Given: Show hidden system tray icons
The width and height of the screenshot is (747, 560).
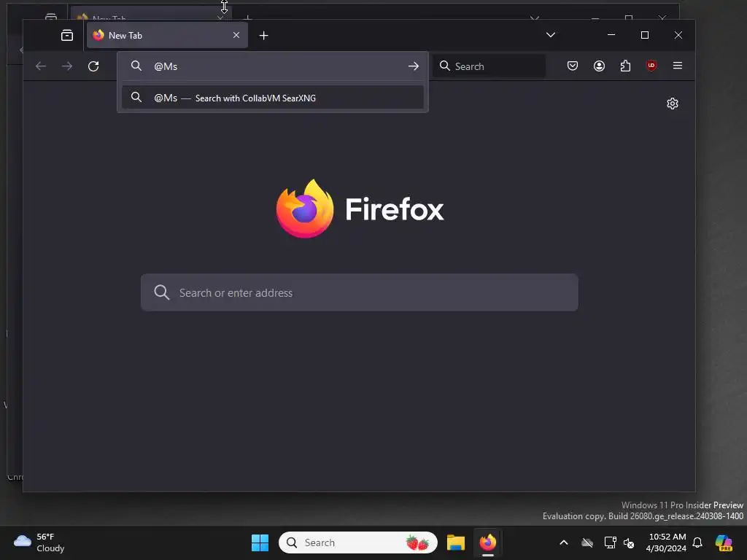Looking at the screenshot, I should [x=564, y=542].
